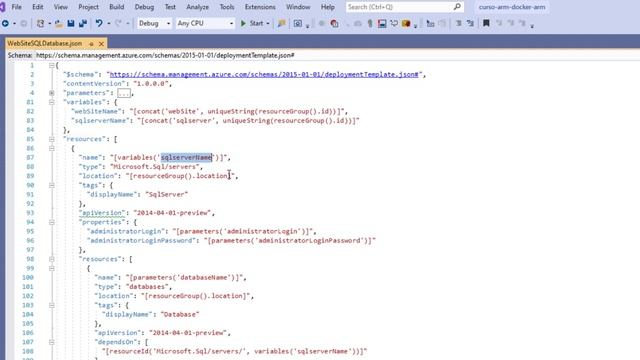Viewport: 640px width, 360px height.
Task: Click the search magnifier icon
Action: click(457, 7)
